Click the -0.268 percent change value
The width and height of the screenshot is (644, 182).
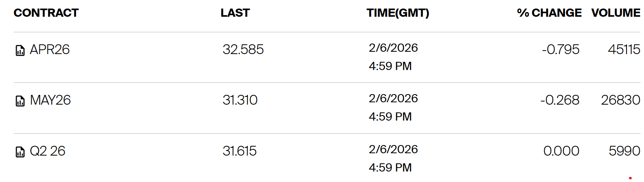559,100
